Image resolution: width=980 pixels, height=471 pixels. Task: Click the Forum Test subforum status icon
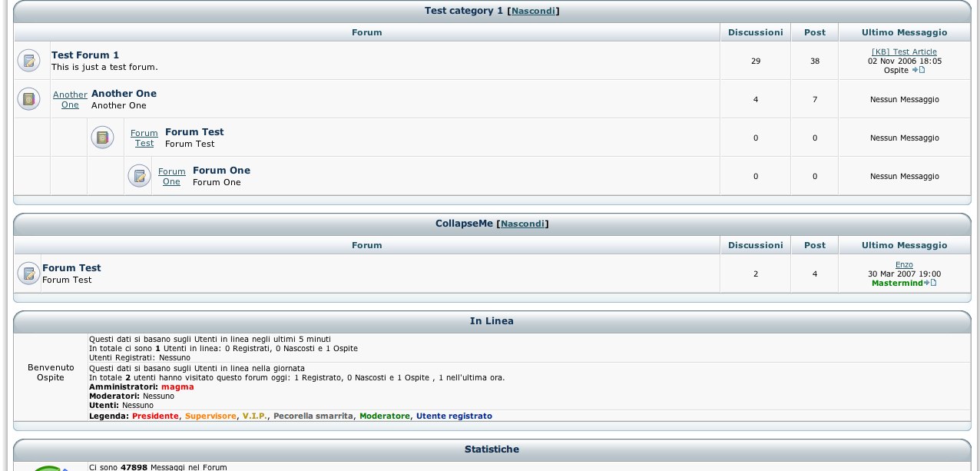102,138
